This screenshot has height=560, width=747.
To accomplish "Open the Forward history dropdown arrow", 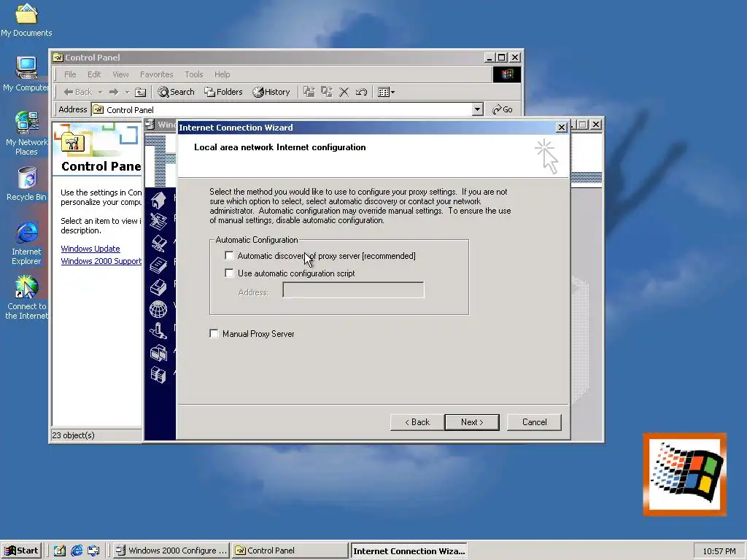I will (127, 92).
